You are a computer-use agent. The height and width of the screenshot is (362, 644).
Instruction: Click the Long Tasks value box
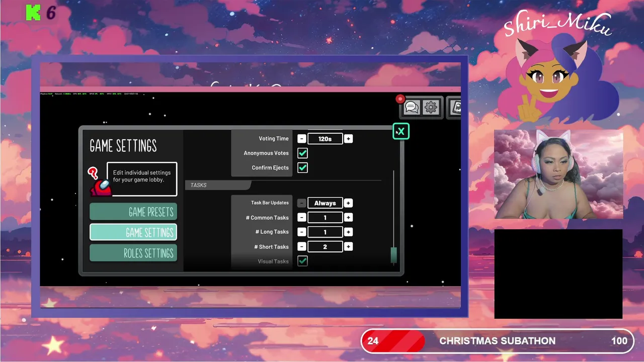click(x=325, y=232)
